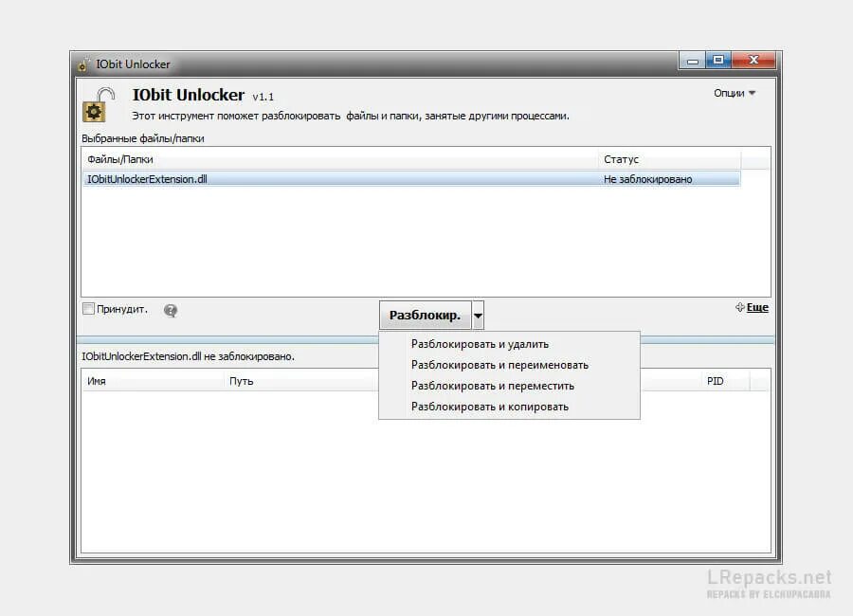
Task: Click the Путь column header
Action: tap(301, 381)
